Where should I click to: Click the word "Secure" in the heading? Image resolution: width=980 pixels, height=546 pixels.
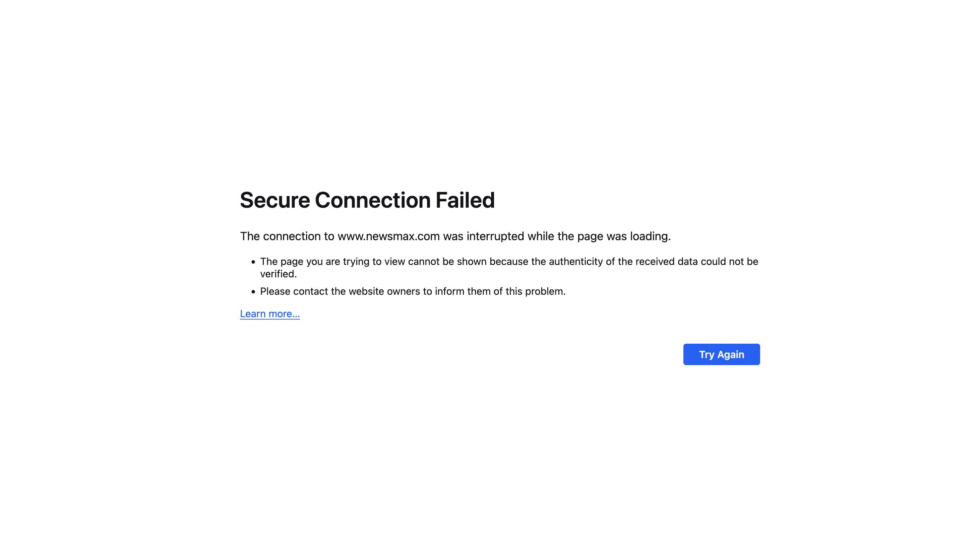(x=275, y=200)
